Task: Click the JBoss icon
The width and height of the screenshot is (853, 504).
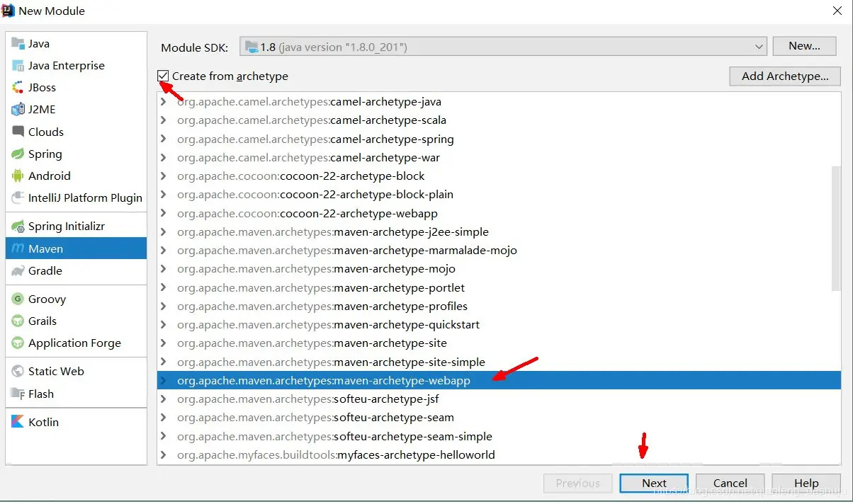Action: pyautogui.click(x=18, y=87)
